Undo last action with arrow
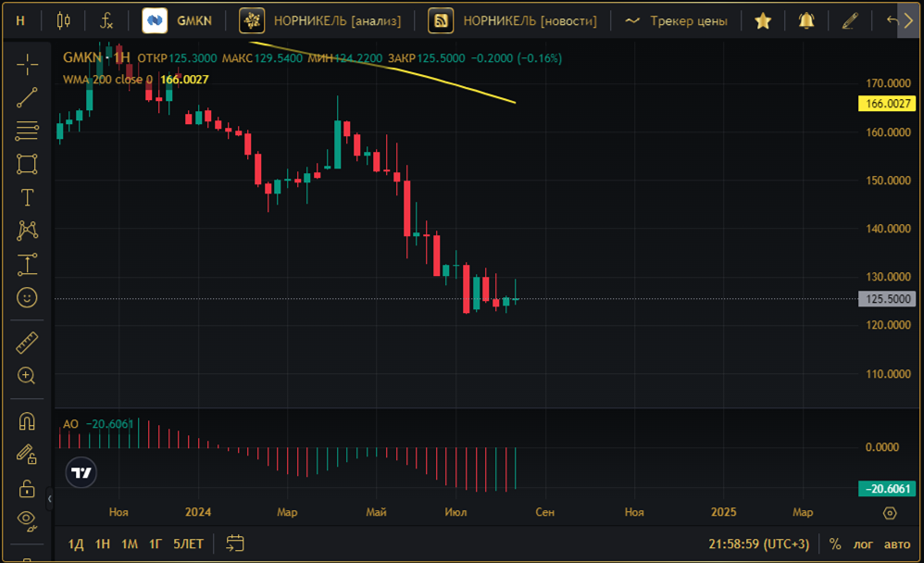This screenshot has height=563, width=924. click(892, 21)
